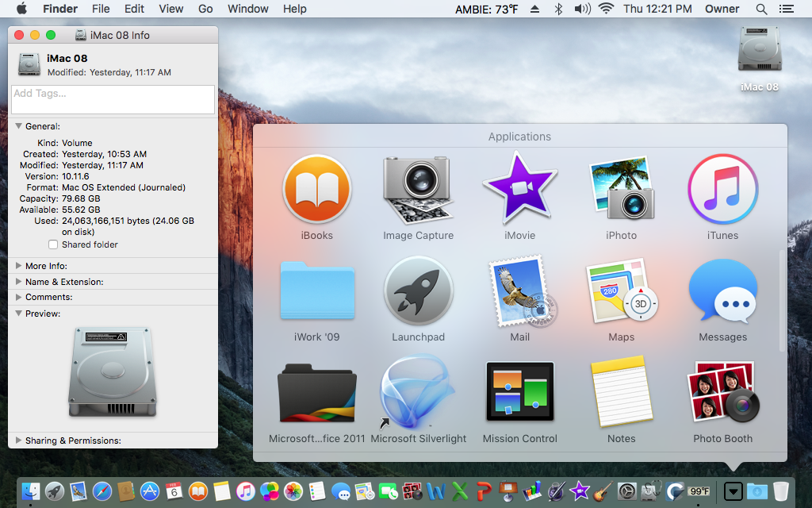The image size is (812, 508).
Task: Open Safari from the Dock
Action: pos(102,491)
